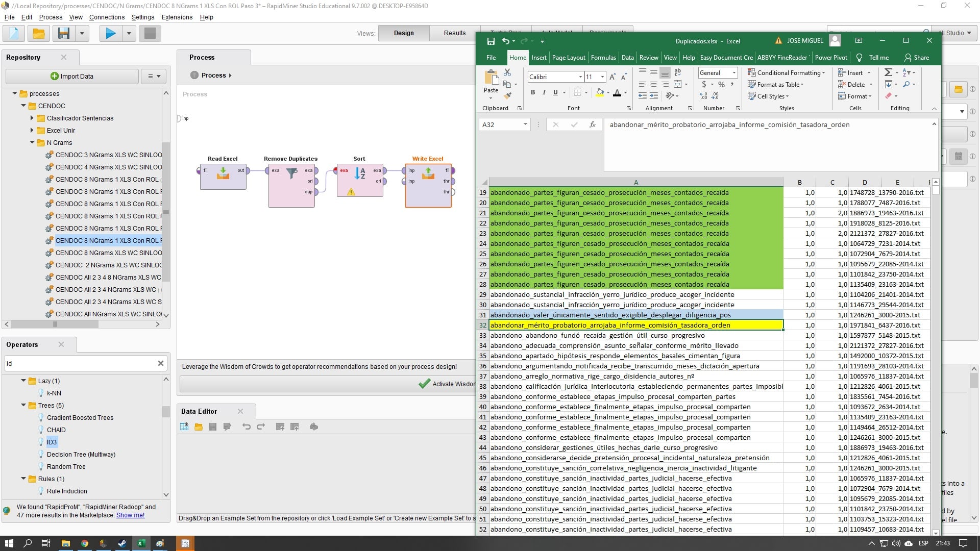Image resolution: width=980 pixels, height=551 pixels.
Task: Collapse the Trees (5) operator group
Action: coord(23,405)
